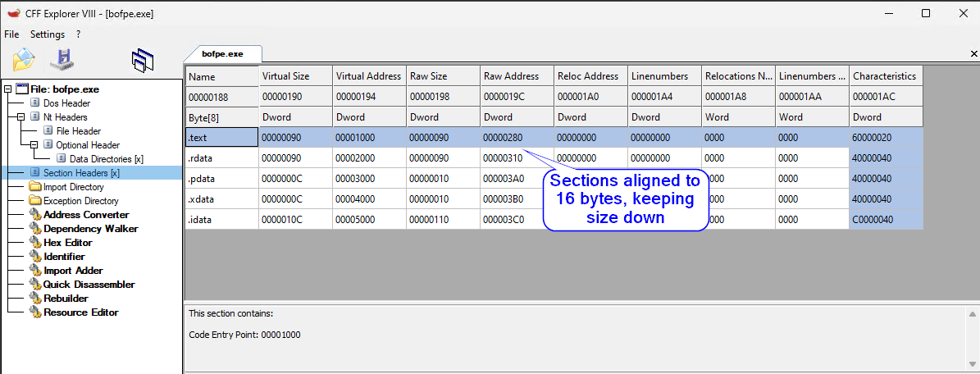The image size is (980, 374).
Task: Click the Identifier tool icon
Action: 35,257
